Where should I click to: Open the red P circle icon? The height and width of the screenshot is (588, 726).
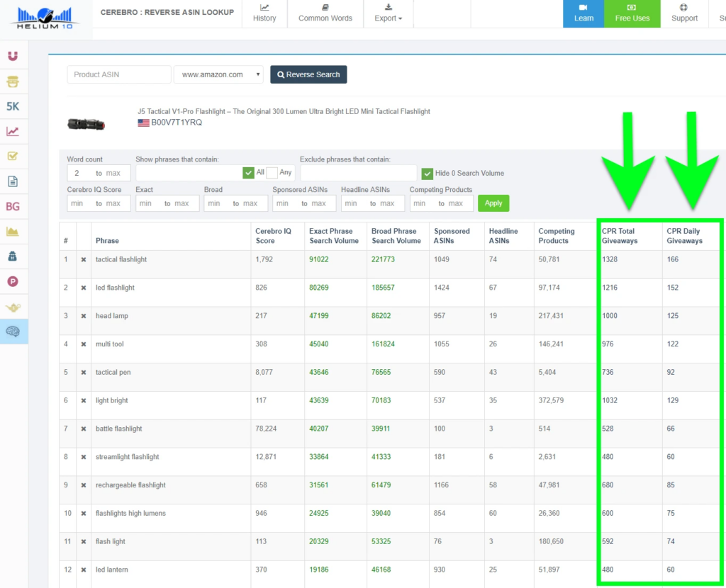[13, 281]
